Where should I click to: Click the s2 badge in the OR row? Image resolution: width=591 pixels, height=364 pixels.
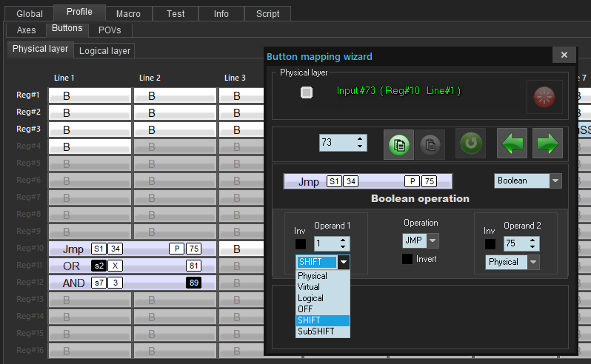98,266
